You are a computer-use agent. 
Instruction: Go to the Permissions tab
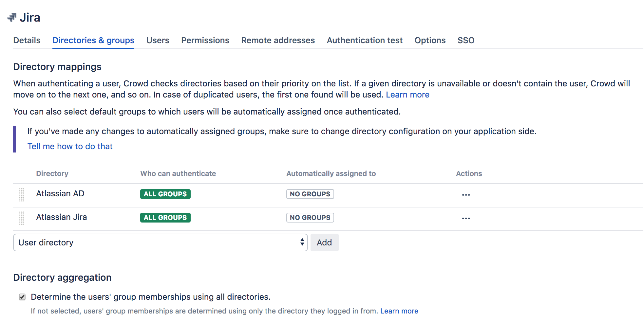(205, 40)
